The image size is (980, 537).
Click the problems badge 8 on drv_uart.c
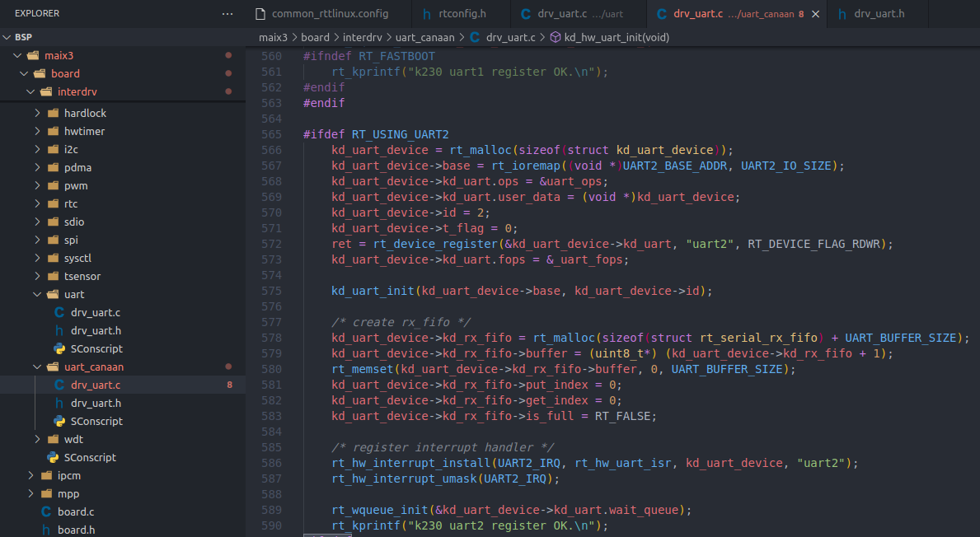(x=229, y=385)
